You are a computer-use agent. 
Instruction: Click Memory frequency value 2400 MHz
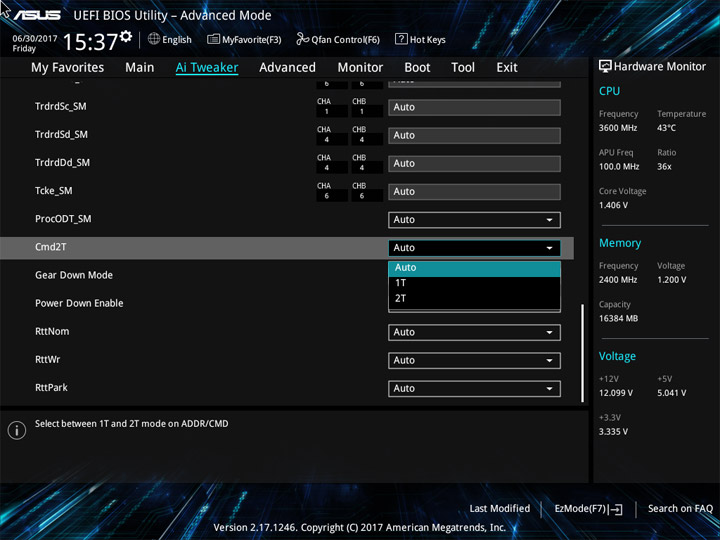(x=618, y=280)
